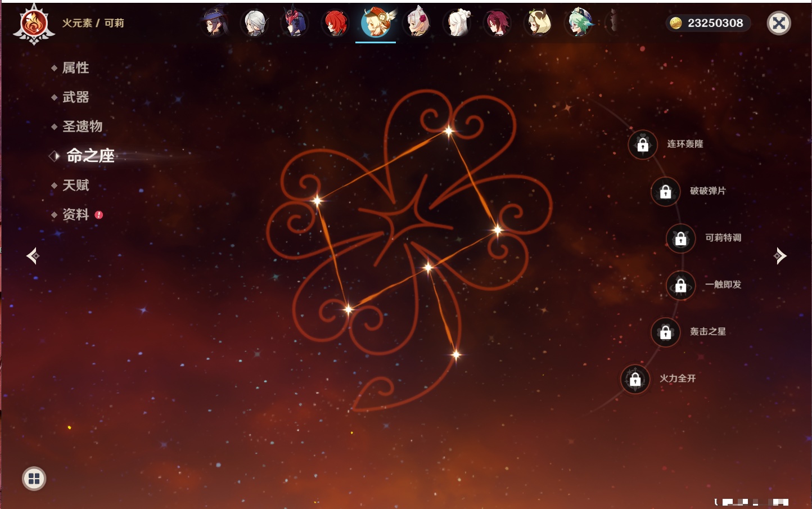Open the grid menu button
Viewport: 812px width, 509px height.
[x=34, y=479]
